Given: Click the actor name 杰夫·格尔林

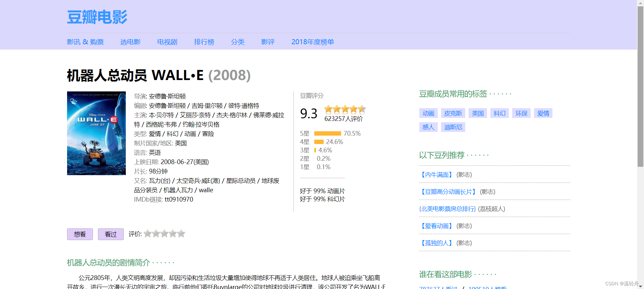Looking at the screenshot, I should 232,115.
